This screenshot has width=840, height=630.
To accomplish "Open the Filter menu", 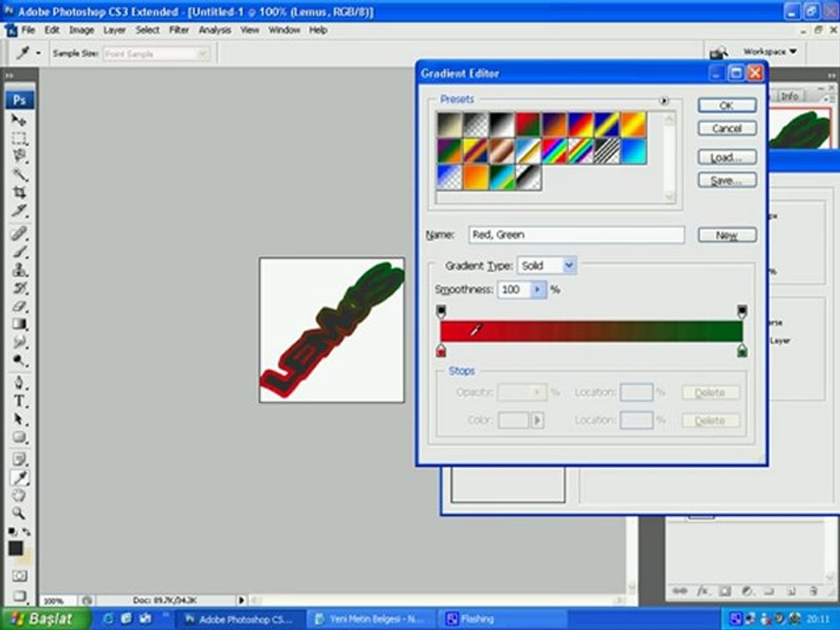I will tap(178, 30).
